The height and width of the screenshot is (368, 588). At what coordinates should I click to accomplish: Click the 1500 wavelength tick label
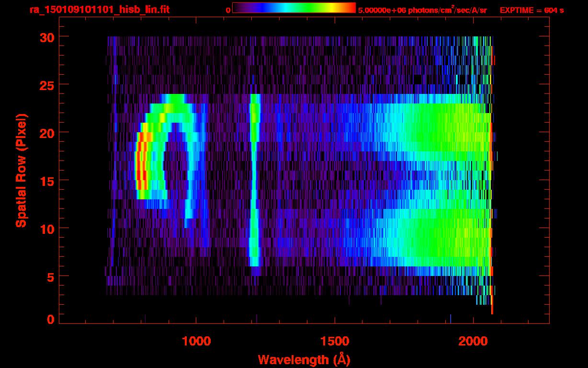click(335, 341)
